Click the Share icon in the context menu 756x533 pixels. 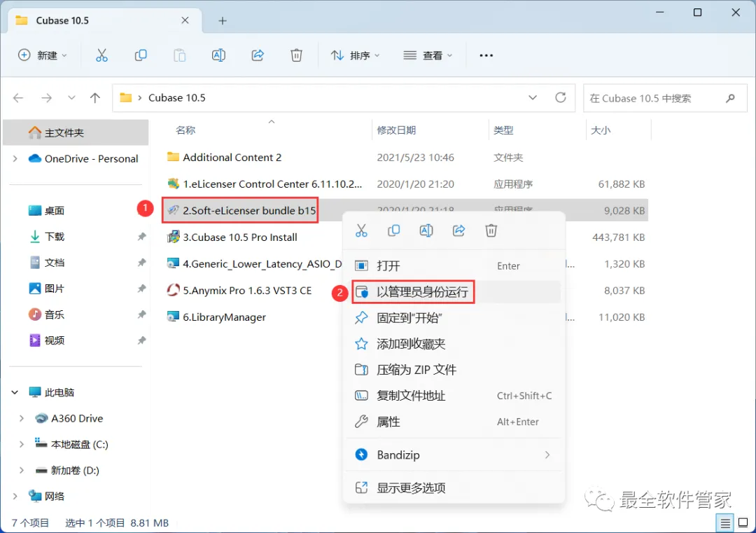click(x=458, y=230)
